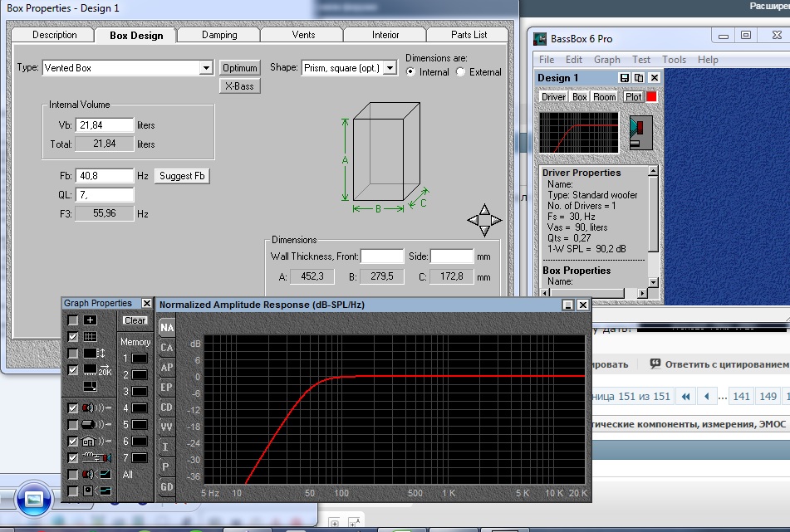Open the GD group delay graph

(x=167, y=487)
